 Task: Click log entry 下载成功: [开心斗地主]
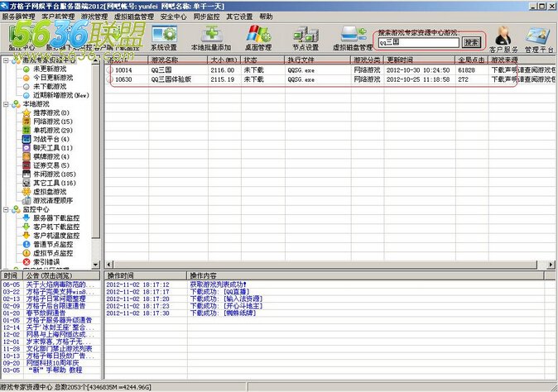[x=226, y=306]
